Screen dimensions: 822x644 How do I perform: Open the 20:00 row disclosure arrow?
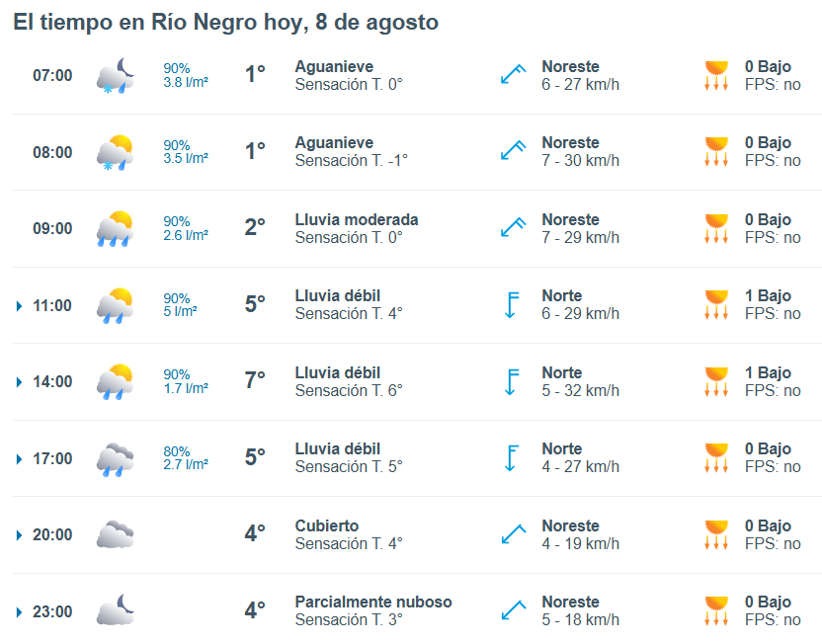click(20, 535)
